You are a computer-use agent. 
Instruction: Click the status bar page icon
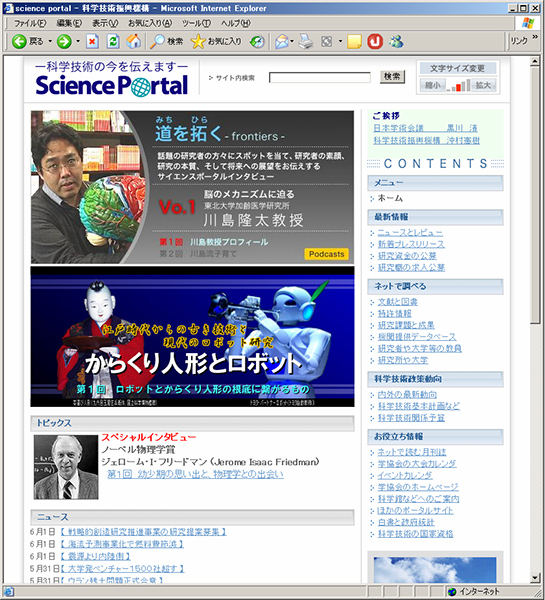click(x=8, y=592)
